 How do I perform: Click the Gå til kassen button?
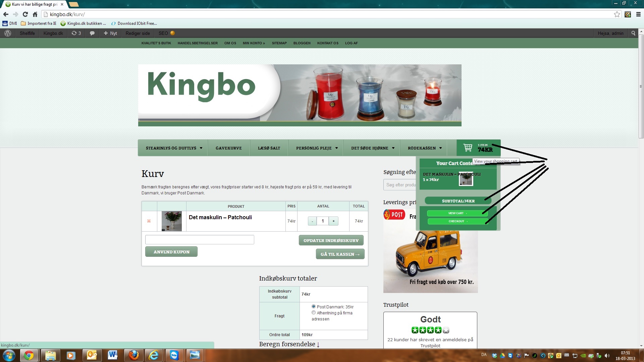coord(340,254)
